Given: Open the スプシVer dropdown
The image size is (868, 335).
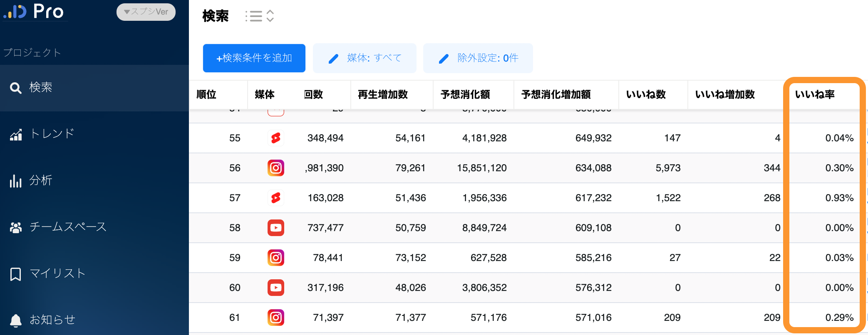Looking at the screenshot, I should (x=146, y=12).
